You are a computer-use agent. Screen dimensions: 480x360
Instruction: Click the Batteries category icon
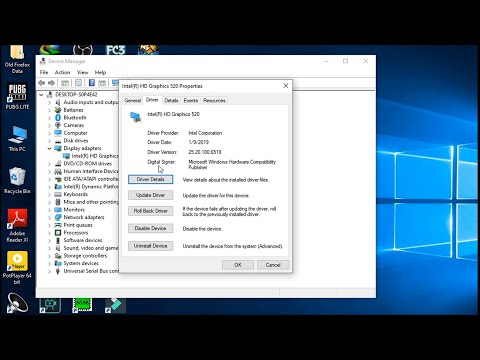[x=58, y=110]
